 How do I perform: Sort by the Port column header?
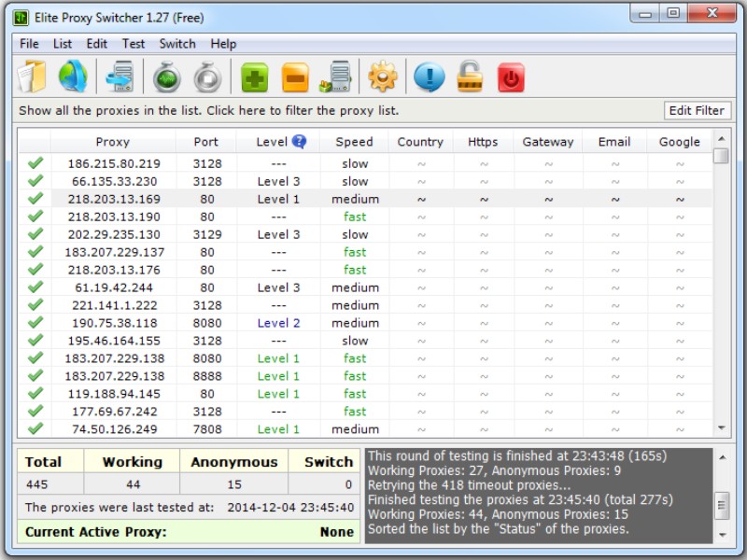(x=205, y=142)
